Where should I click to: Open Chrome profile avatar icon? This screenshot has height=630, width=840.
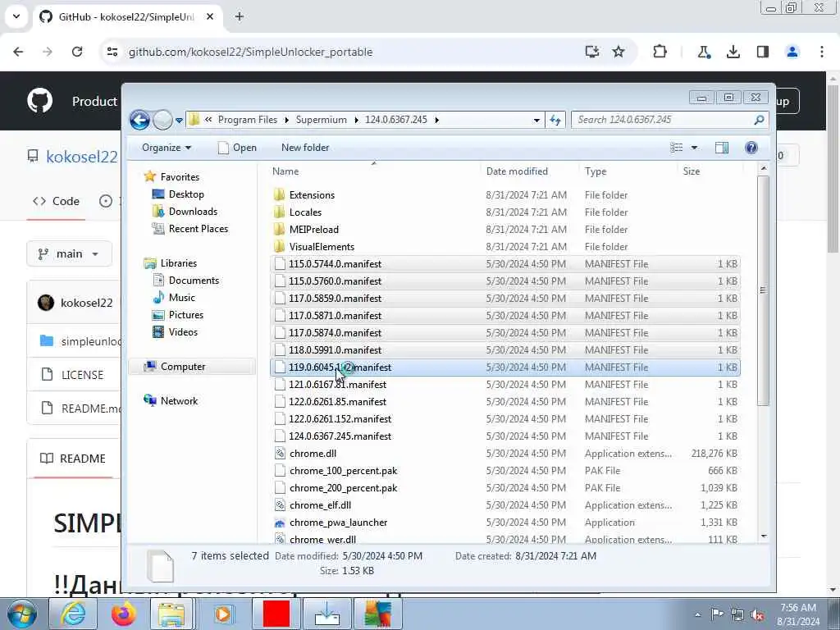tap(792, 52)
